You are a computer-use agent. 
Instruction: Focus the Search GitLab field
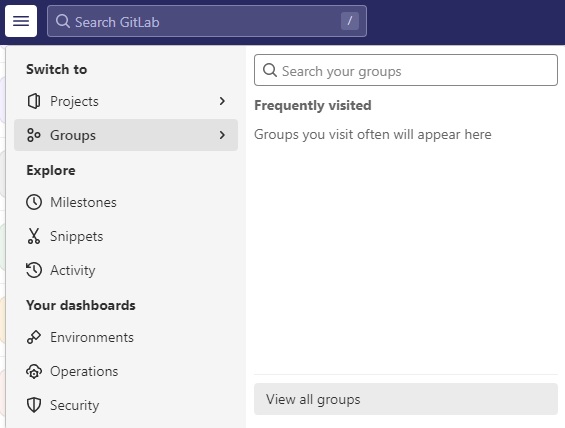(207, 21)
